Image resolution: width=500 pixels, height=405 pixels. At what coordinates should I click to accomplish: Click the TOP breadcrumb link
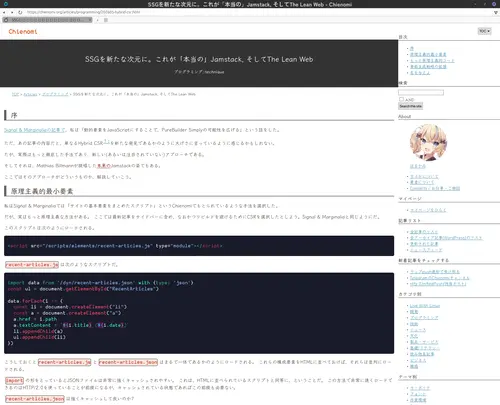click(15, 94)
